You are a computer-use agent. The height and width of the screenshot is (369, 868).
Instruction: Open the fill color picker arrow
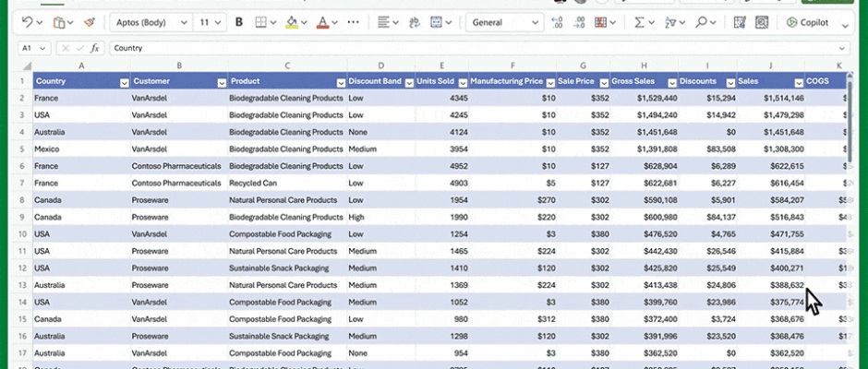(305, 22)
